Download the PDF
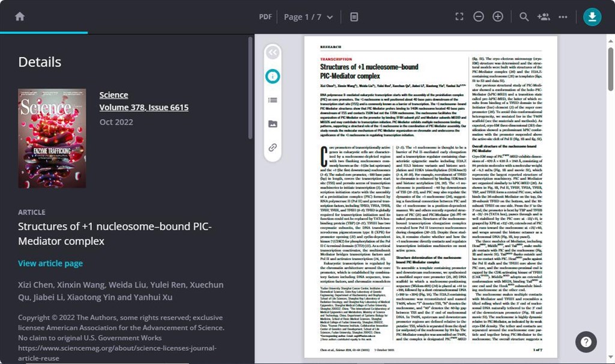 pyautogui.click(x=592, y=16)
